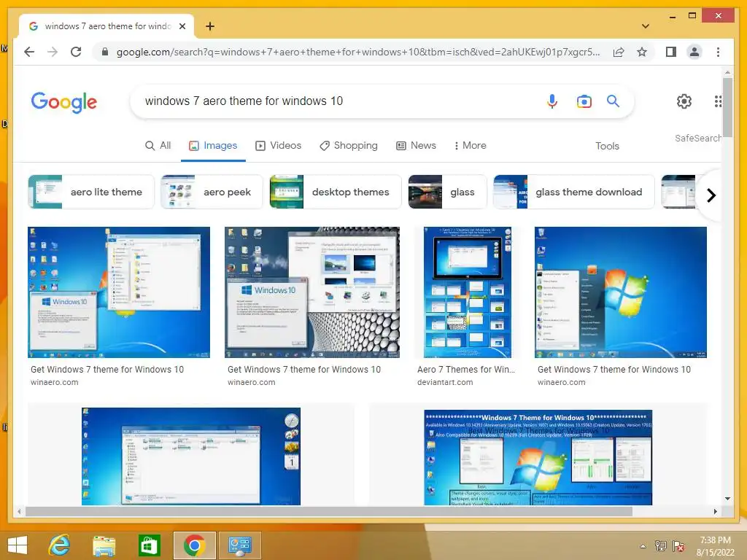Viewport: 747px width, 560px height.
Task: Open the Windows 7 Theme banner thumbnail
Action: (x=538, y=457)
